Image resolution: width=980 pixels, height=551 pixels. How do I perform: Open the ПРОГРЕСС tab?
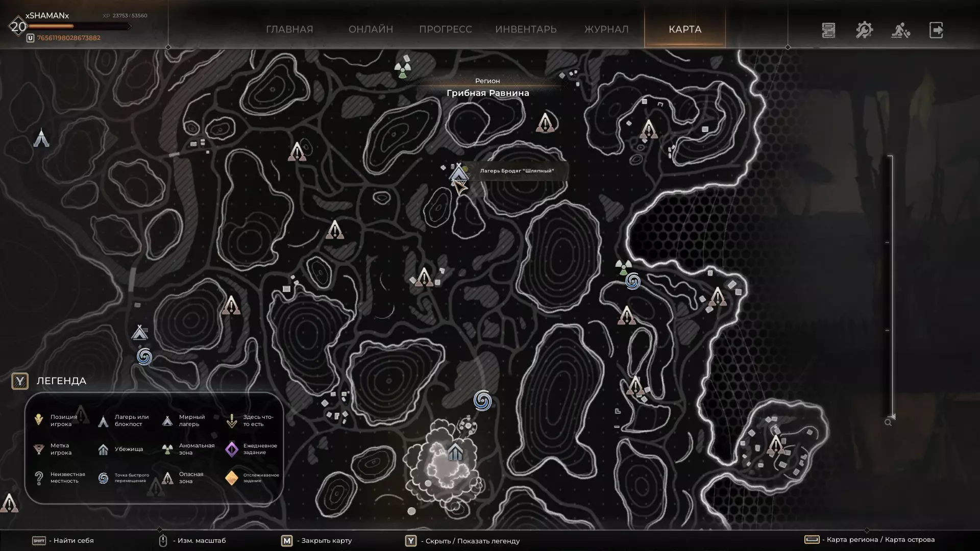(445, 30)
